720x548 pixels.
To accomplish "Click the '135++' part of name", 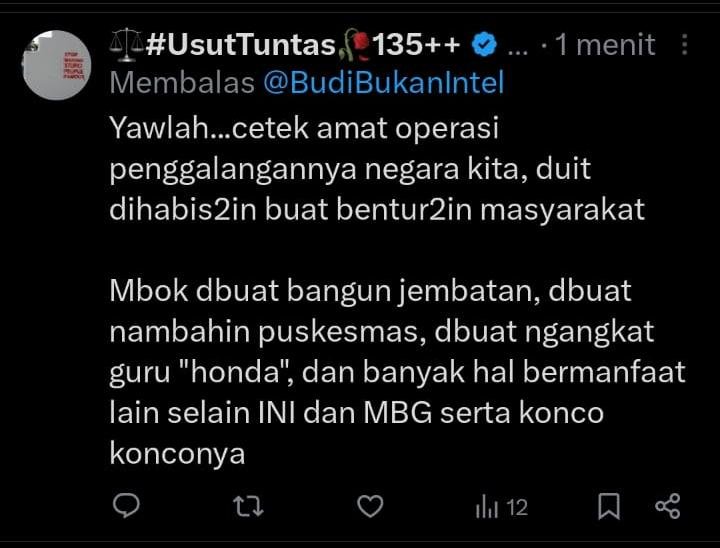I will pos(416,45).
